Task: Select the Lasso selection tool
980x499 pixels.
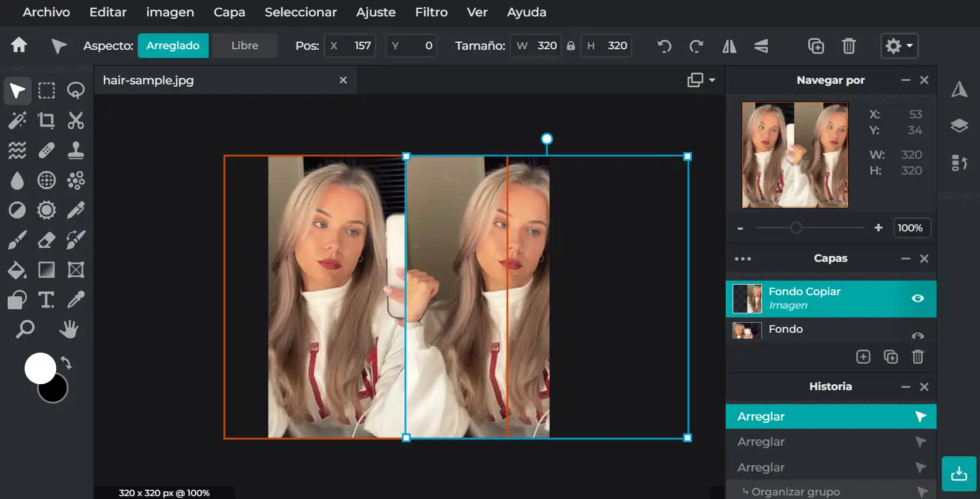Action: pyautogui.click(x=76, y=90)
